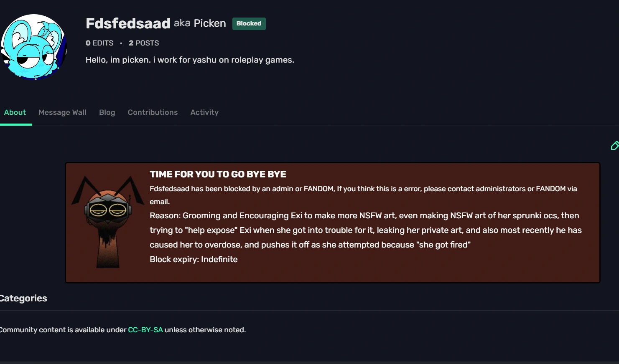Click the Categories heading
This screenshot has width=619, height=364.
tap(23, 298)
